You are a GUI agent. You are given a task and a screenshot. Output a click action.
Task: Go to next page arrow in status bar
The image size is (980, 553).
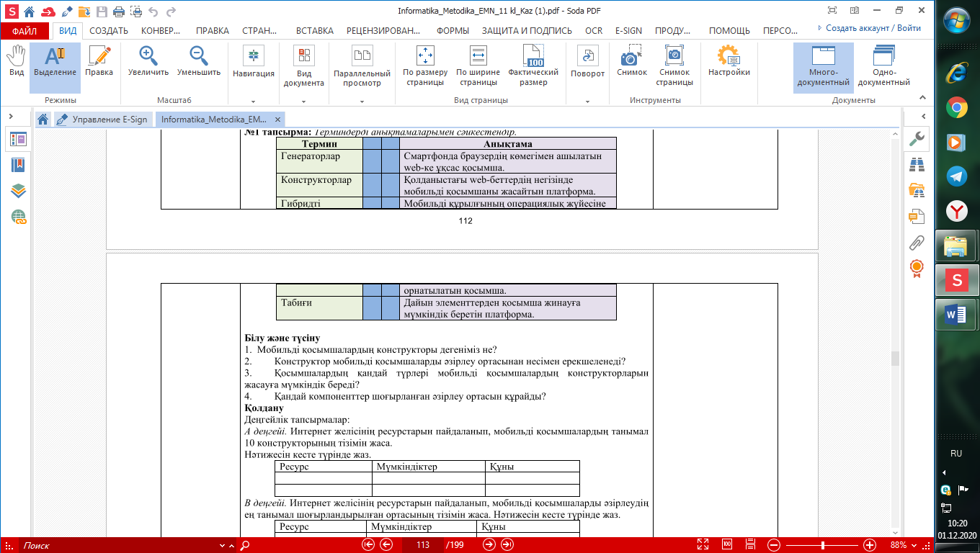[x=489, y=545]
